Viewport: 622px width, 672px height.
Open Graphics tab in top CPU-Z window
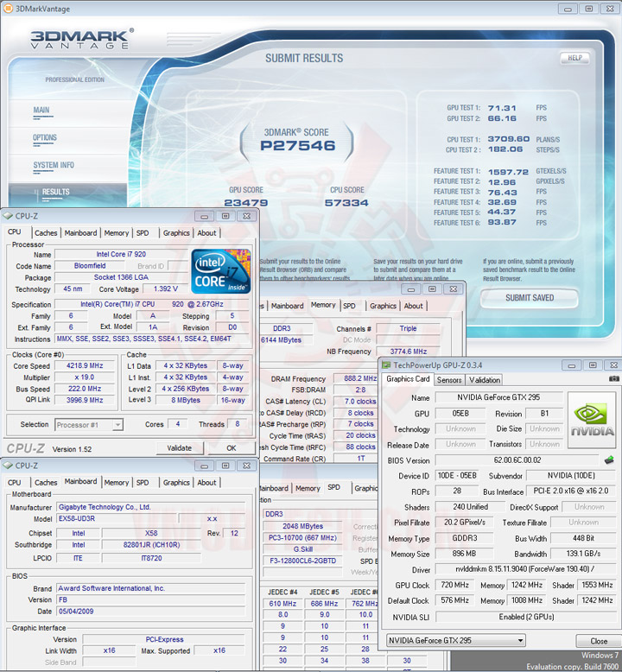tap(176, 232)
